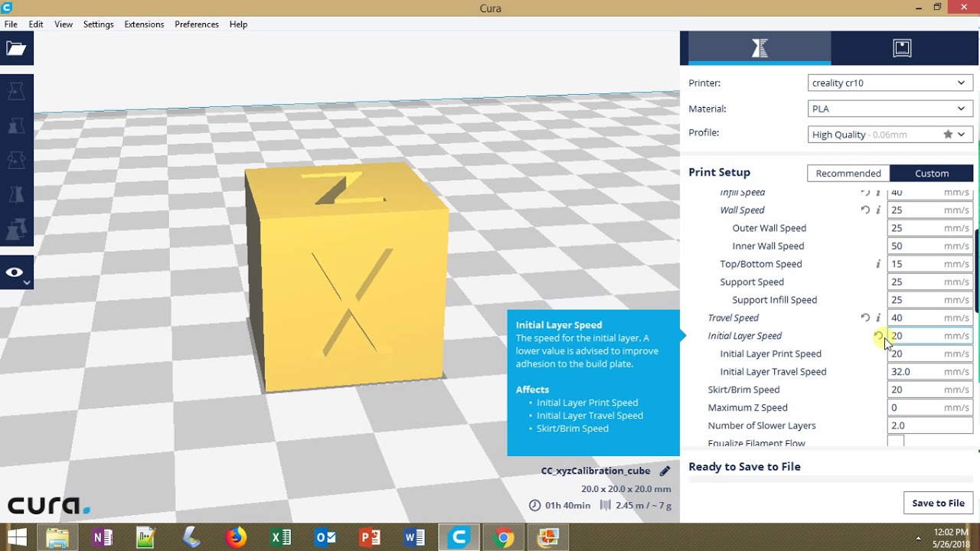The height and width of the screenshot is (551, 980).
Task: Select the Rotate tool in left toolbar
Action: click(16, 159)
